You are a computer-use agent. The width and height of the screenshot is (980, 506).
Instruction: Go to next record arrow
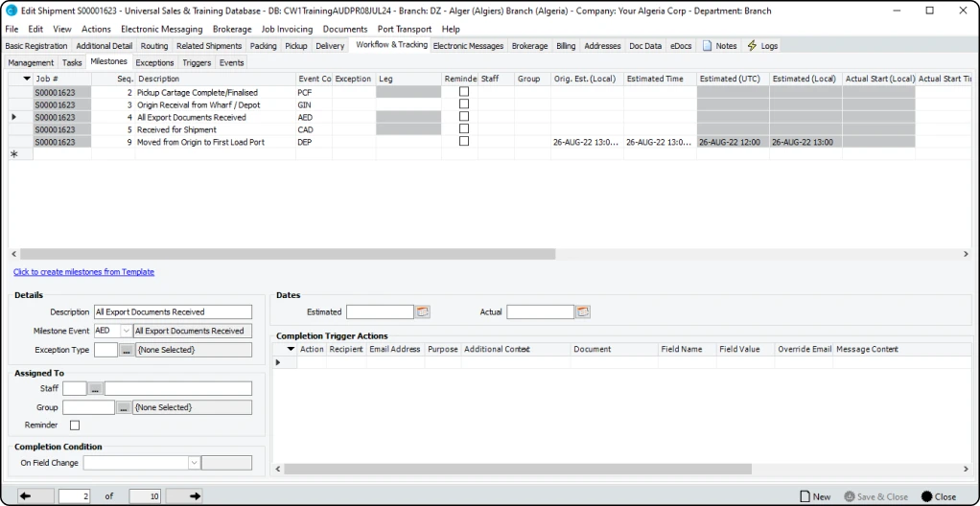click(195, 496)
